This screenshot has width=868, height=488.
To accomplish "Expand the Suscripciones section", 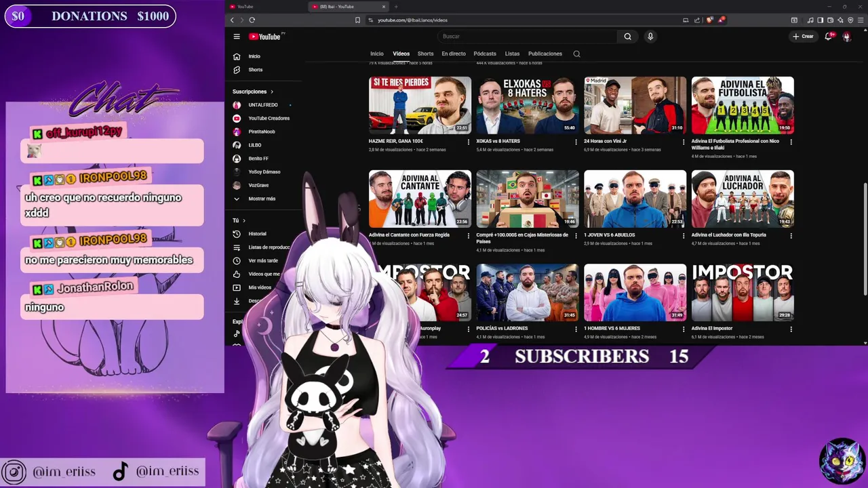I will click(x=253, y=91).
